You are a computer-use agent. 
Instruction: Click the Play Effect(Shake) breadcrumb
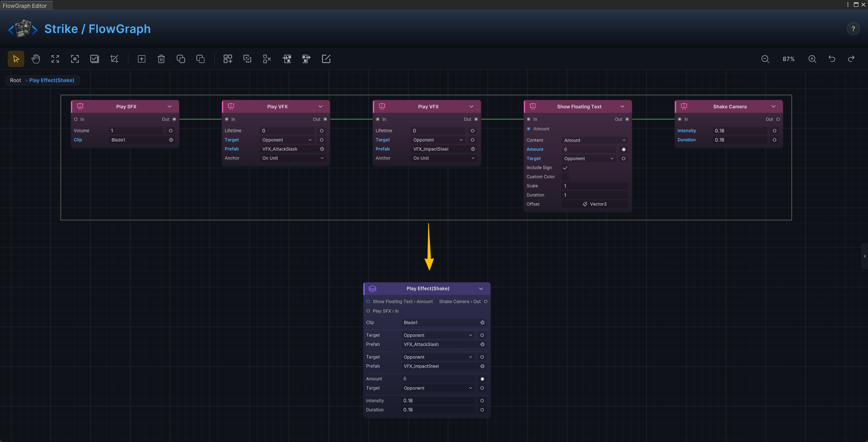point(52,80)
